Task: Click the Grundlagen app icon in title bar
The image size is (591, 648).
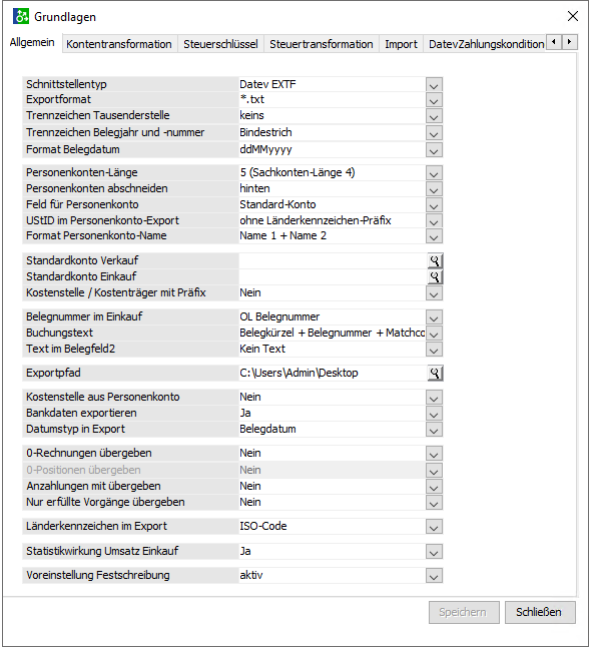Action: point(21,17)
